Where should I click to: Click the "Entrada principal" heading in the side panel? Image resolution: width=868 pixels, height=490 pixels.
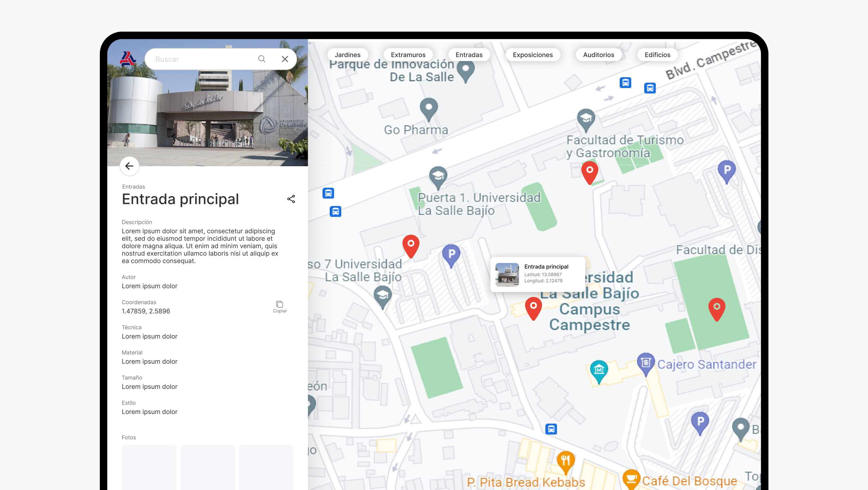pos(181,199)
